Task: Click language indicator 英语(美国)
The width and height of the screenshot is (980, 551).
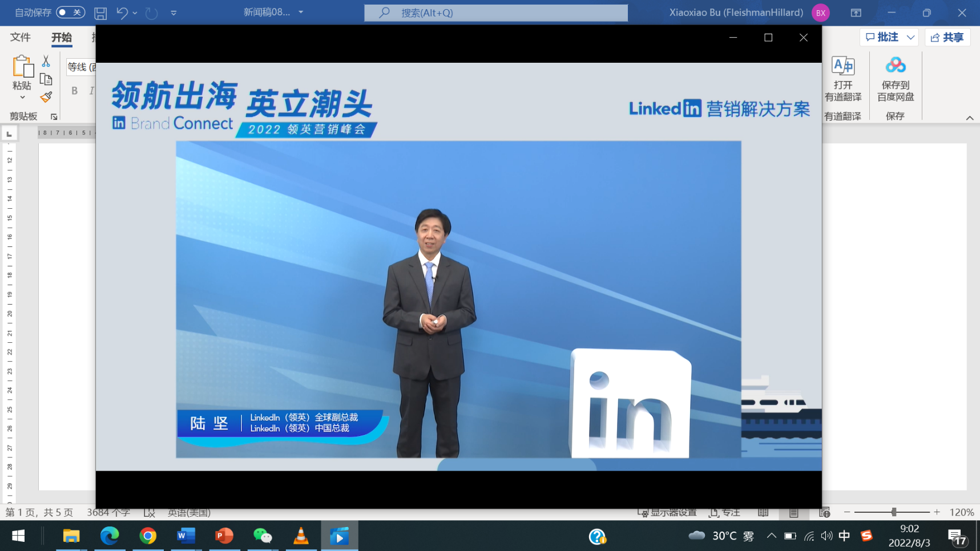Action: [189, 512]
